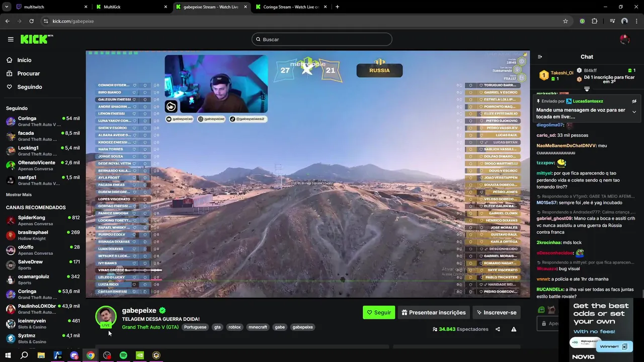Click the gta tag
644x362 pixels.
coord(217,327)
